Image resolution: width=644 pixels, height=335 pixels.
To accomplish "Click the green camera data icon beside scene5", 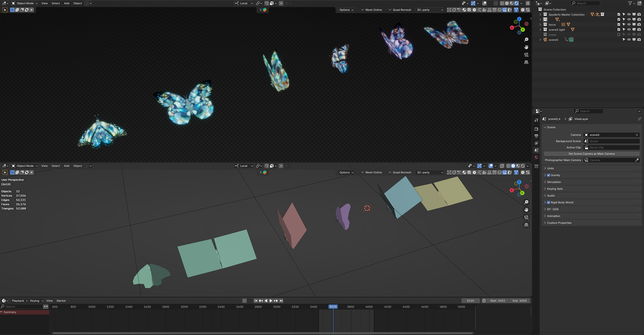I will (x=571, y=40).
